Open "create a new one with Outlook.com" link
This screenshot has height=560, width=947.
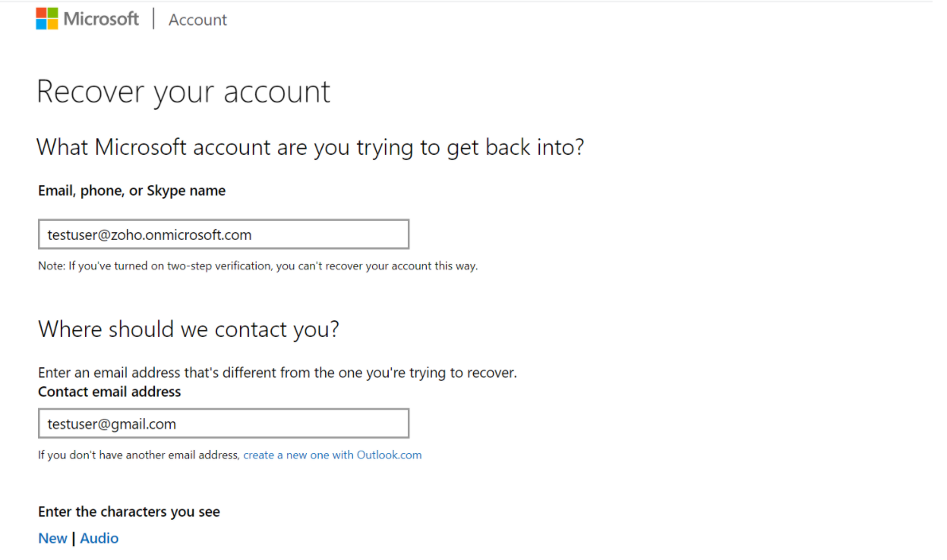(x=332, y=455)
